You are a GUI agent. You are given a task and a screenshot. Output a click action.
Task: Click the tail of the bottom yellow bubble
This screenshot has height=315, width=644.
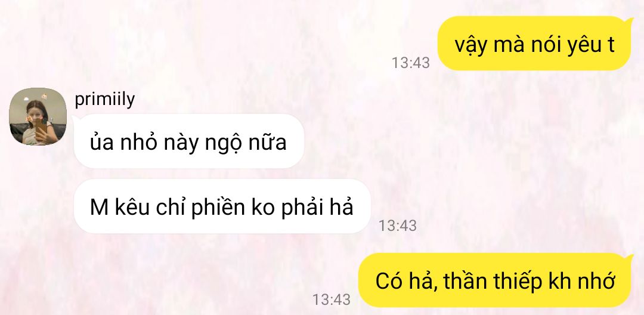pos(629,257)
